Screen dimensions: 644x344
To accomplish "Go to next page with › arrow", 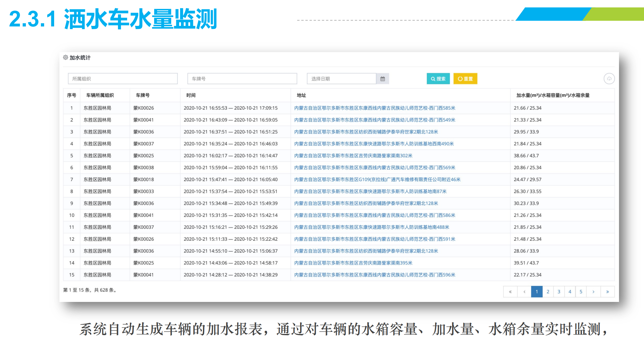I will coord(593,292).
